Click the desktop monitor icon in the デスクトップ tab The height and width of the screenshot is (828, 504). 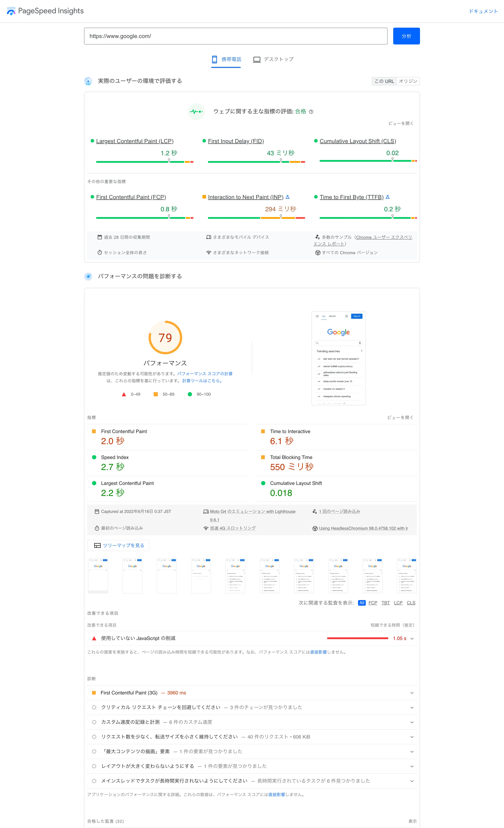(x=257, y=60)
